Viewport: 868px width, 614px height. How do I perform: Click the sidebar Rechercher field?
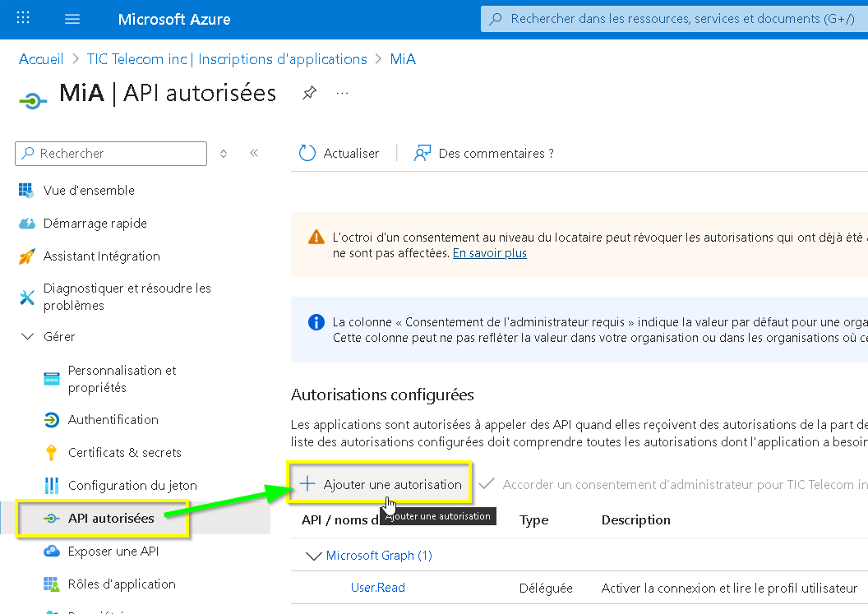pyautogui.click(x=111, y=154)
